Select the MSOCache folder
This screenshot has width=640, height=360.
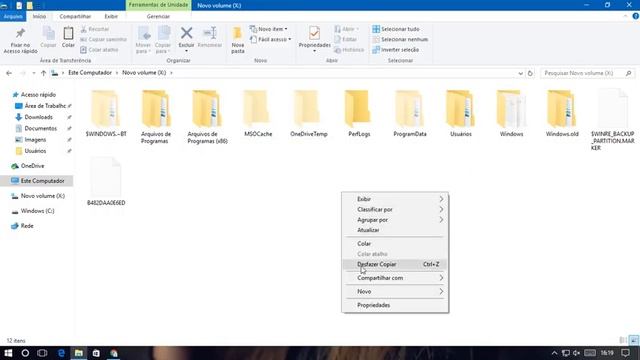(258, 113)
